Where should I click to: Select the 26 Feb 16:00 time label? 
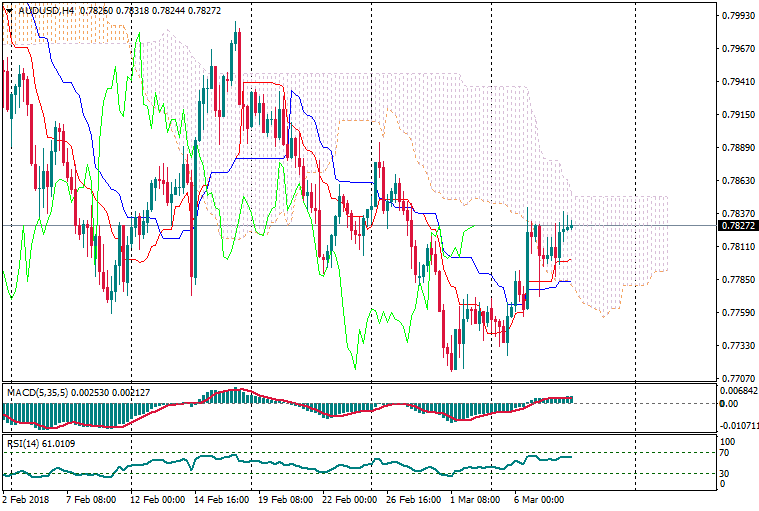click(x=413, y=498)
